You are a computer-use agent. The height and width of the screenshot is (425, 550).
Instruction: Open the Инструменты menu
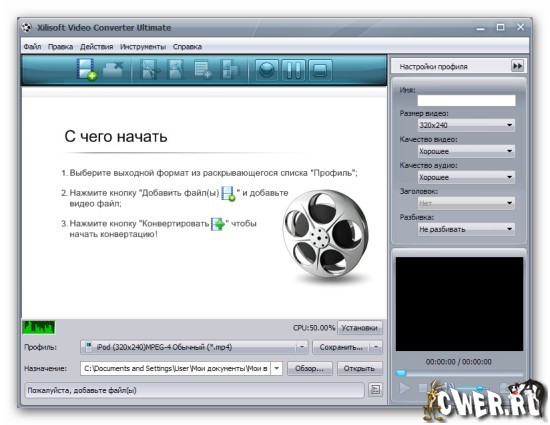point(143,47)
